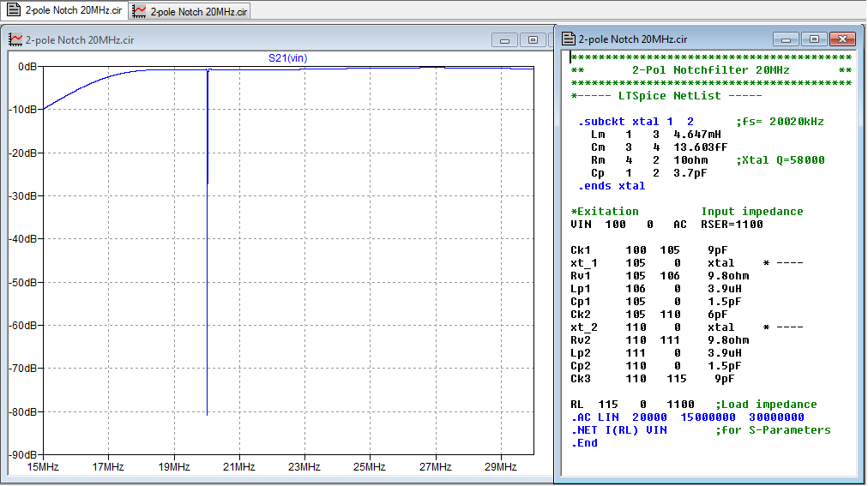
Task: Click the 0dB vertical axis label
Action: 27,67
